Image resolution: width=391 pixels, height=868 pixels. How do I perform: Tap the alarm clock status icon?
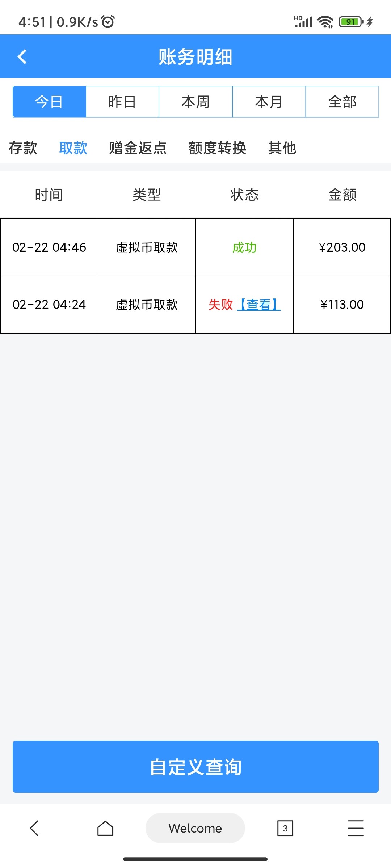[x=108, y=22]
